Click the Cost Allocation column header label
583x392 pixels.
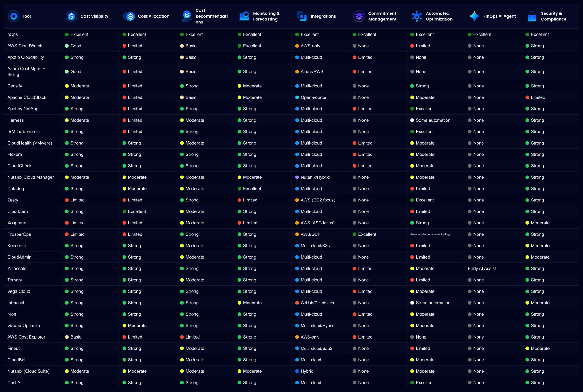(x=153, y=16)
